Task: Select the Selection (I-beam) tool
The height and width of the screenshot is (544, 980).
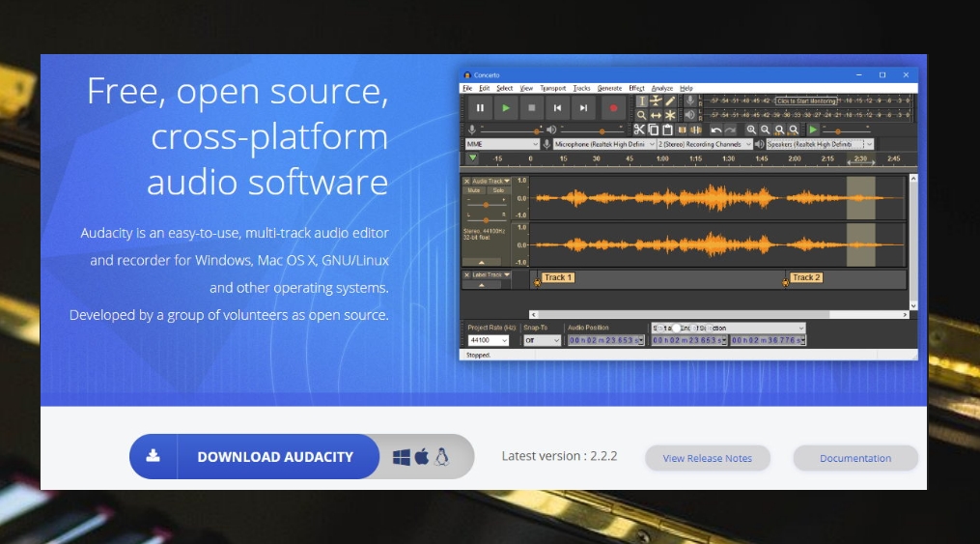Action: click(x=641, y=101)
